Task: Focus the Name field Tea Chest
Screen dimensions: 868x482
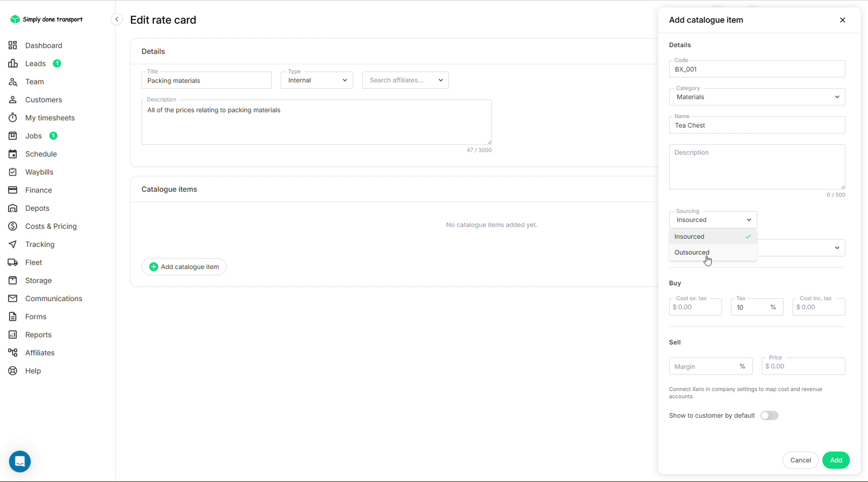Action: pos(757,125)
